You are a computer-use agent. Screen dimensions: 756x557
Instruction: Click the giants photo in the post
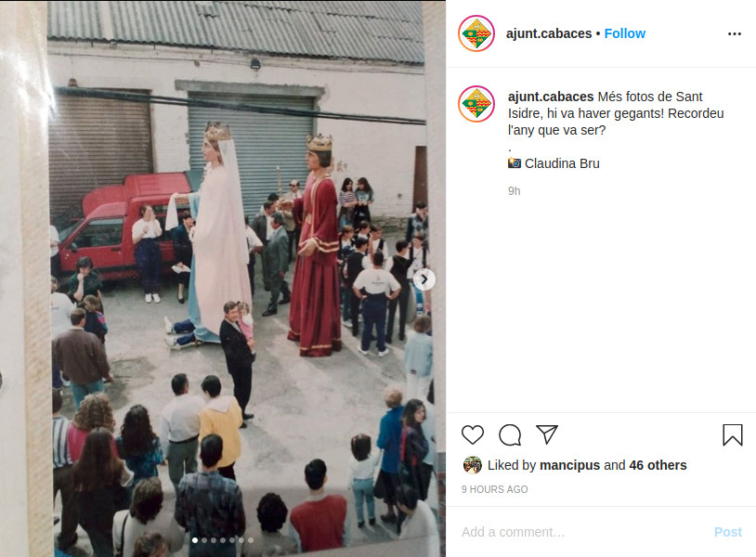click(223, 278)
